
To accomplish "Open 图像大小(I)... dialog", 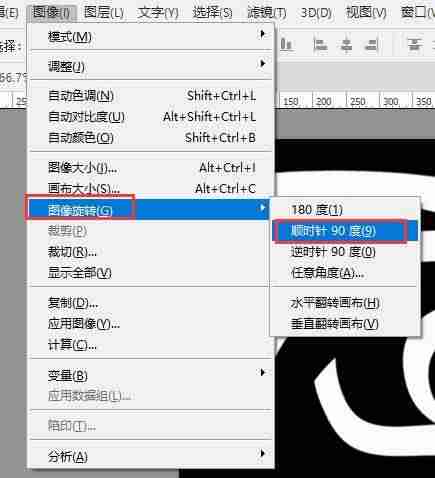I will (x=151, y=168).
